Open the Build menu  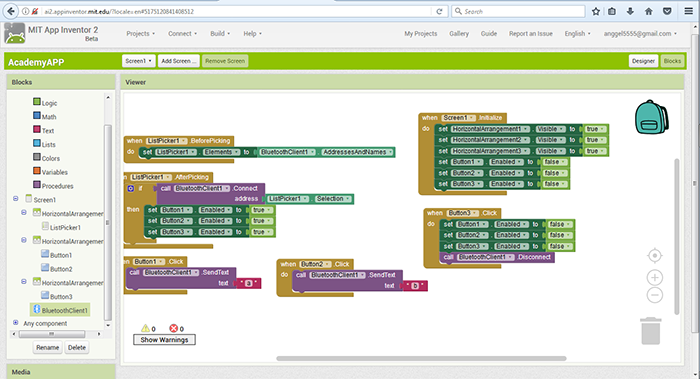(220, 33)
